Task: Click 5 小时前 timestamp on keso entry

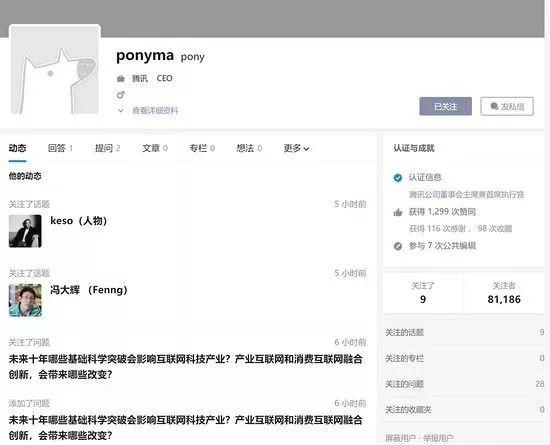Action: coord(350,204)
